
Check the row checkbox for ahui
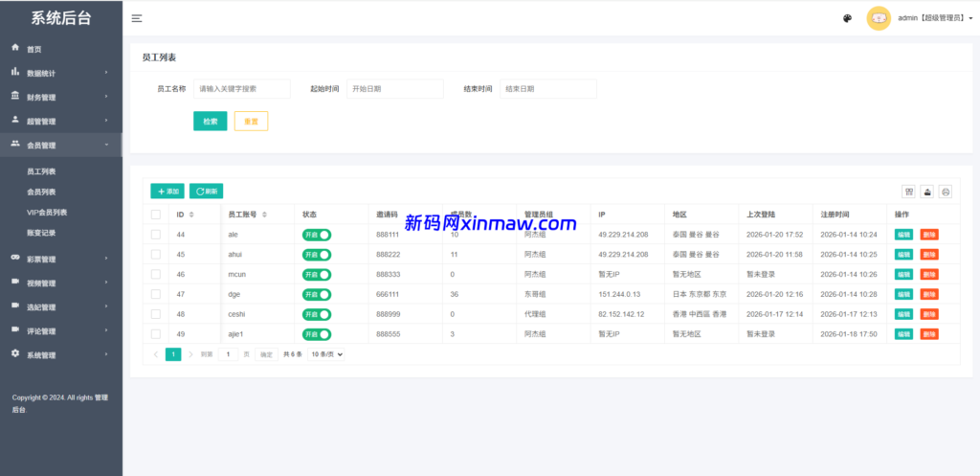[x=156, y=255]
